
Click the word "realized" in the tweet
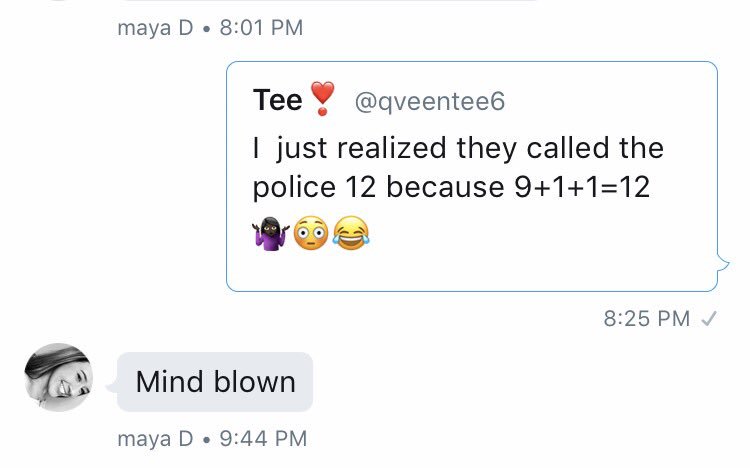pyautogui.click(x=391, y=147)
